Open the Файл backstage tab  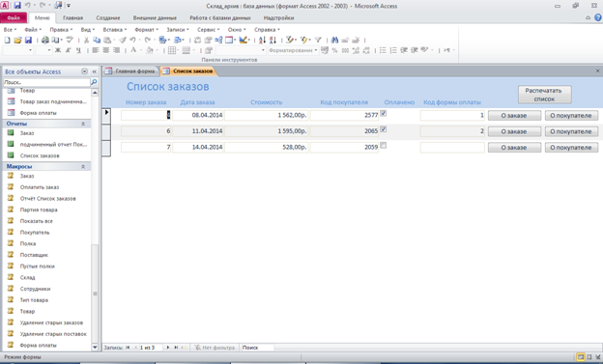pos(14,18)
